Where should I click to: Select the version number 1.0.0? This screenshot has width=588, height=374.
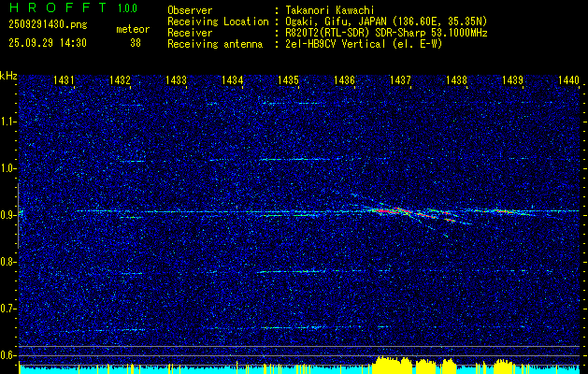click(127, 7)
